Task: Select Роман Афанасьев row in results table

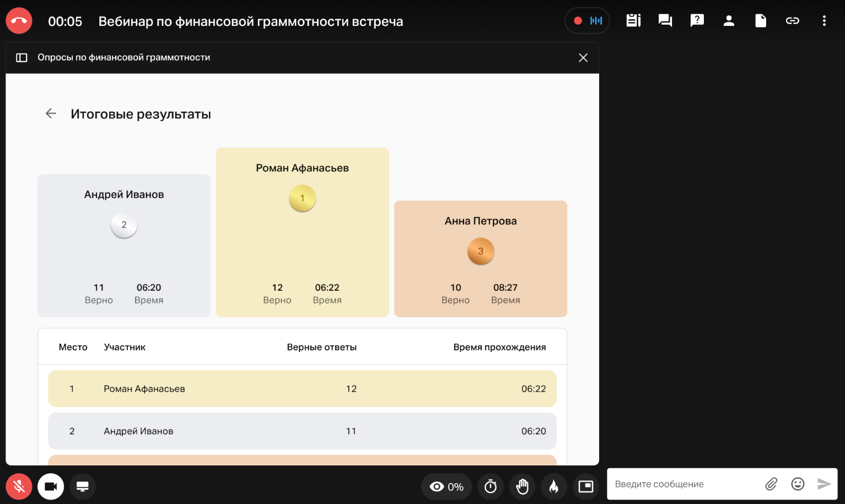Action: tap(302, 389)
